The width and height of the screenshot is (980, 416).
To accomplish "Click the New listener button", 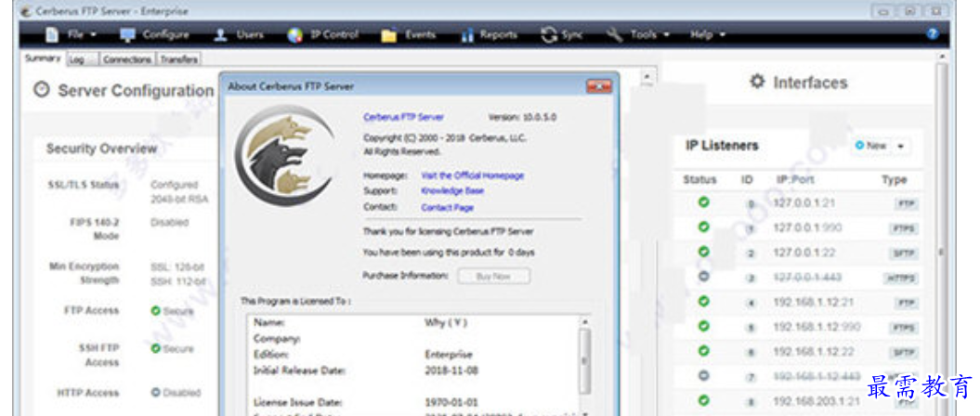I will [x=871, y=146].
